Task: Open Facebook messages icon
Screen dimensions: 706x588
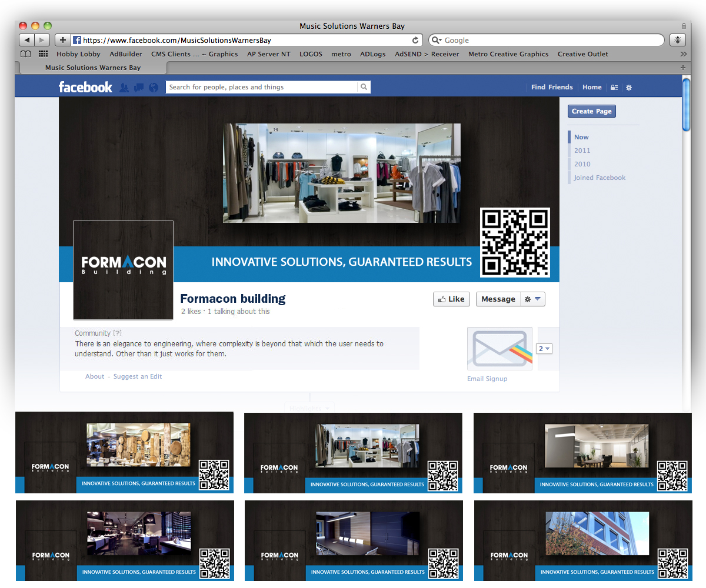Action: pos(139,87)
